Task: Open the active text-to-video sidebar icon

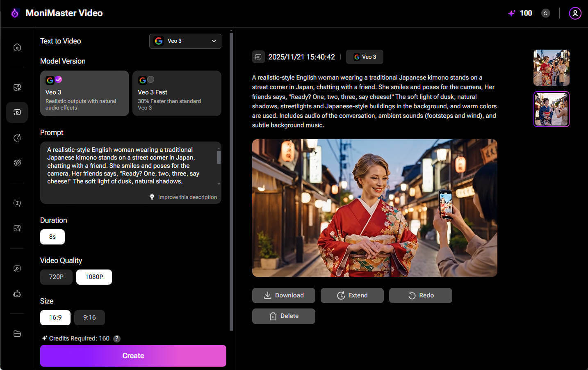Action: (17, 112)
